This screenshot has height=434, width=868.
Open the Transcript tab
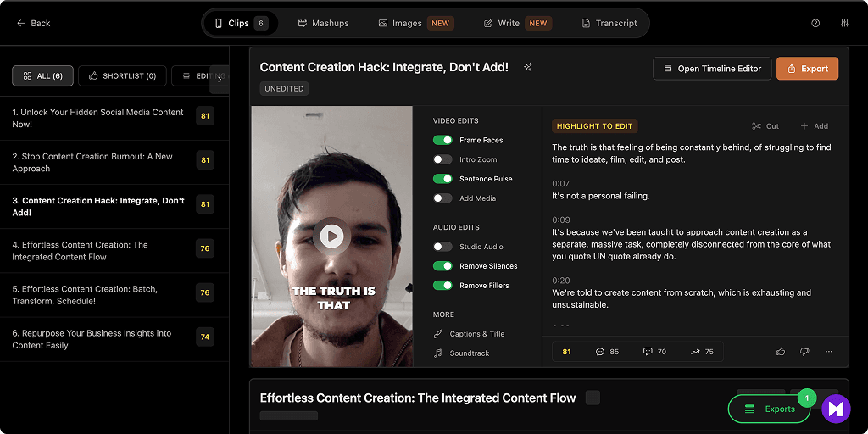click(609, 23)
